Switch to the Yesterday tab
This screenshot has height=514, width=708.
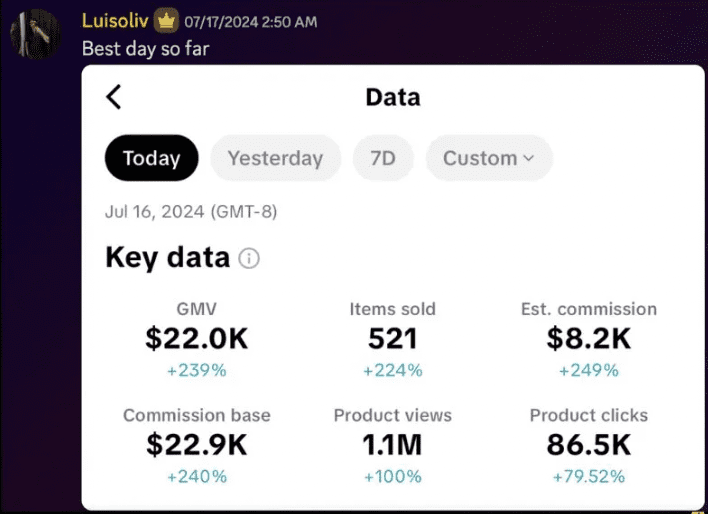point(275,158)
